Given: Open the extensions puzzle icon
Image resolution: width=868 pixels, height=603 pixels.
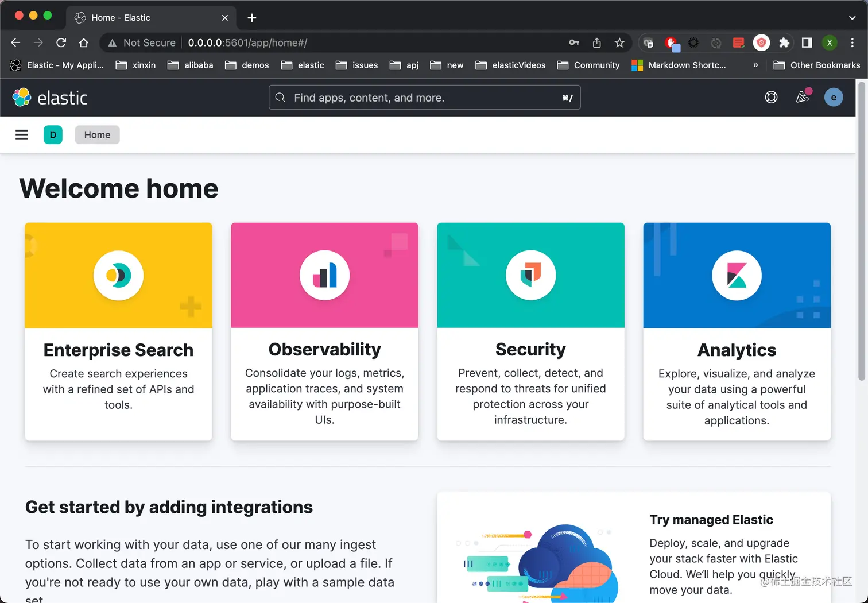Looking at the screenshot, I should [x=784, y=42].
